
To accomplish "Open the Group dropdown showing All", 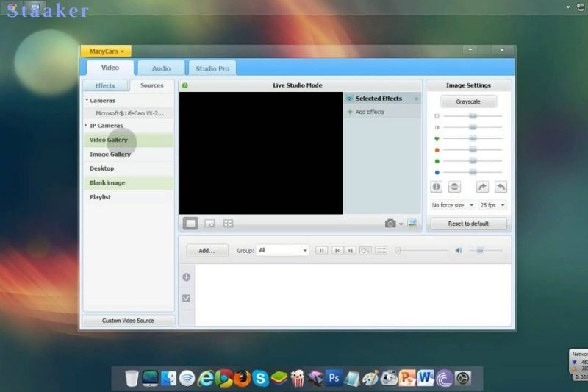I will coord(282,250).
